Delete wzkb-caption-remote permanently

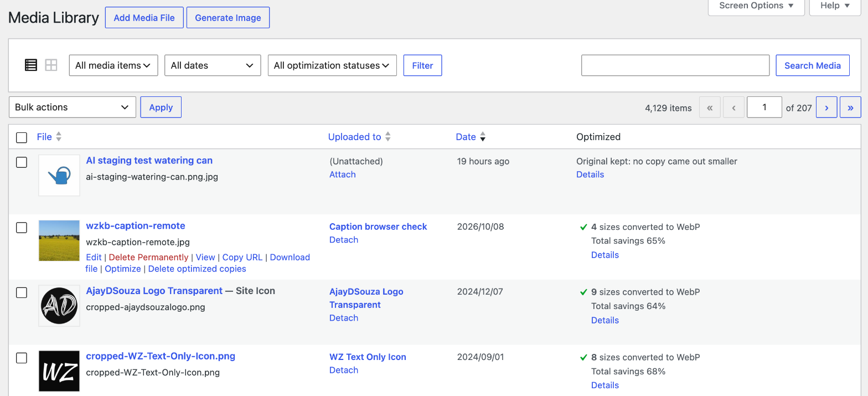148,257
